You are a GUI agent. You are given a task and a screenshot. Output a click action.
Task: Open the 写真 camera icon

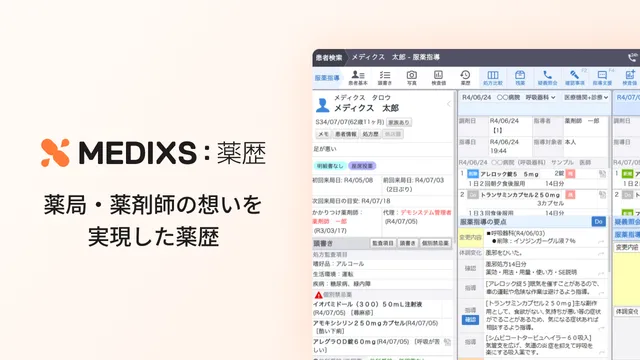click(411, 78)
